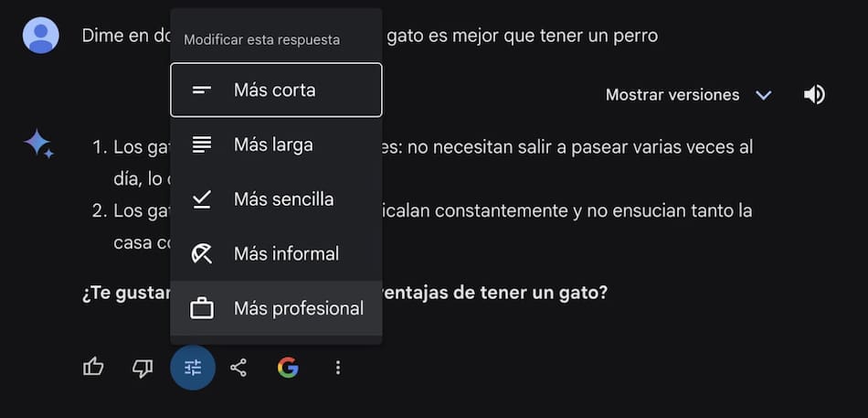The image size is (868, 418).
Task: Click the Google search icon
Action: pyautogui.click(x=288, y=368)
